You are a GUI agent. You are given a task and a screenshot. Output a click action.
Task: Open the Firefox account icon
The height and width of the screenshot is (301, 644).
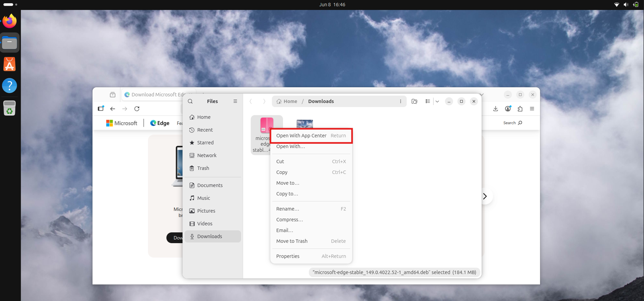pyautogui.click(x=508, y=109)
